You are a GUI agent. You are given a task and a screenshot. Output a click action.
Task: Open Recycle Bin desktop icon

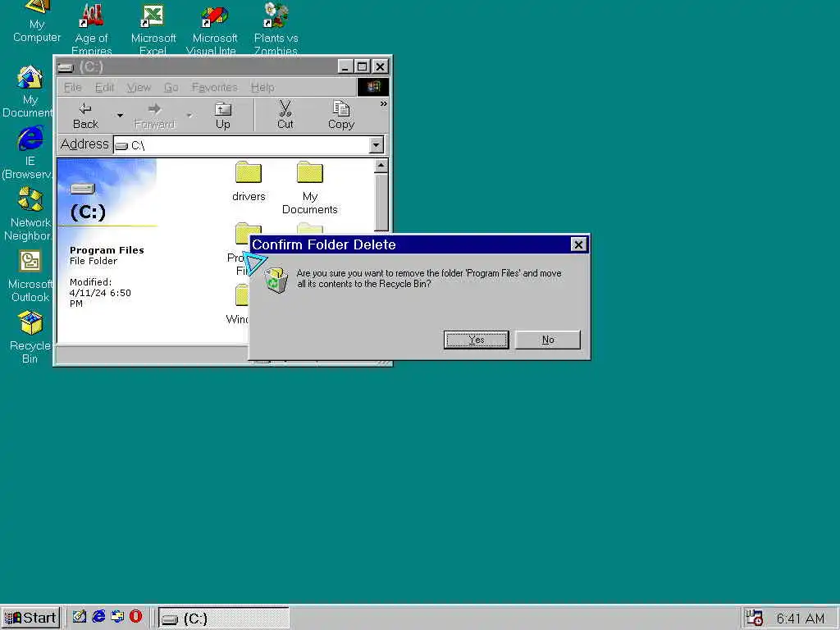pyautogui.click(x=29, y=337)
